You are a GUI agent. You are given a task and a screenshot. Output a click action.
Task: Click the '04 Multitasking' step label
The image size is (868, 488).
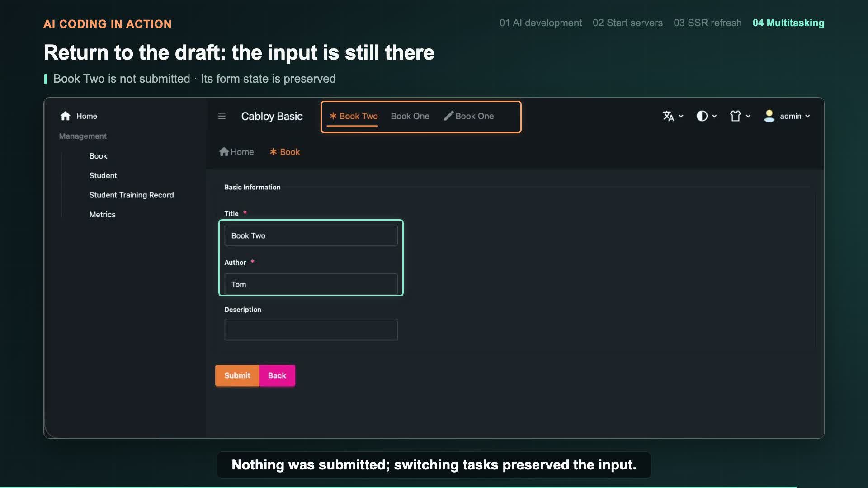click(788, 23)
